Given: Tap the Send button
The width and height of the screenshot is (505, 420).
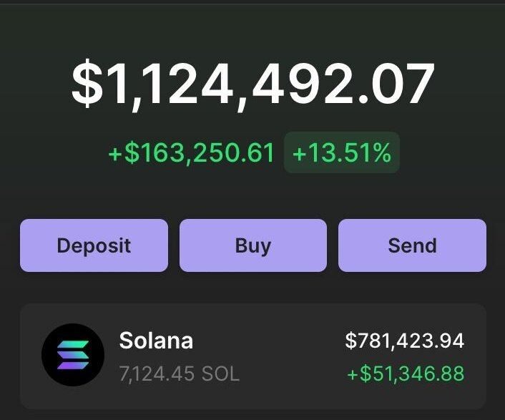Looking at the screenshot, I should pos(412,245).
